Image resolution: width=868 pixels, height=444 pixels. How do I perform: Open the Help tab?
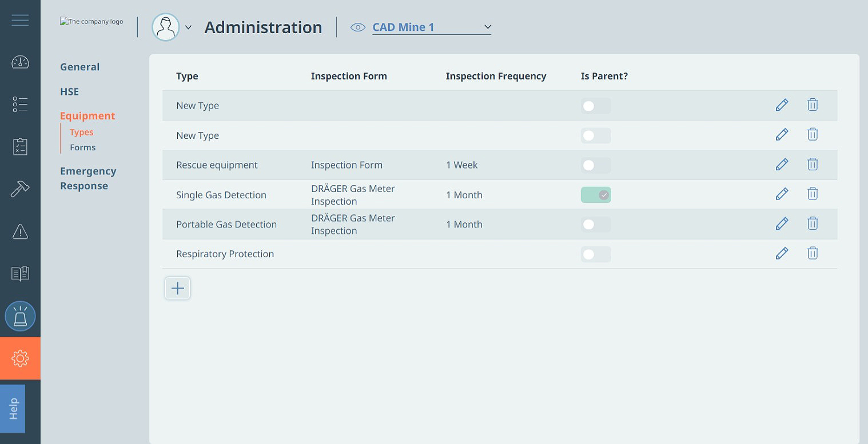click(x=13, y=409)
